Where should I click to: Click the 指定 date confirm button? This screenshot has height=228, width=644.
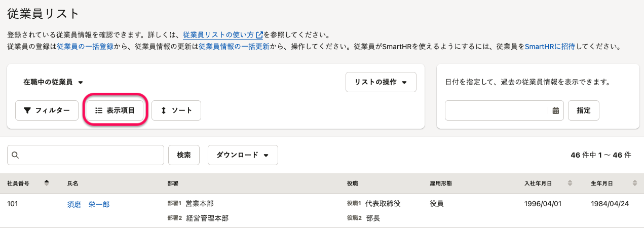click(584, 110)
